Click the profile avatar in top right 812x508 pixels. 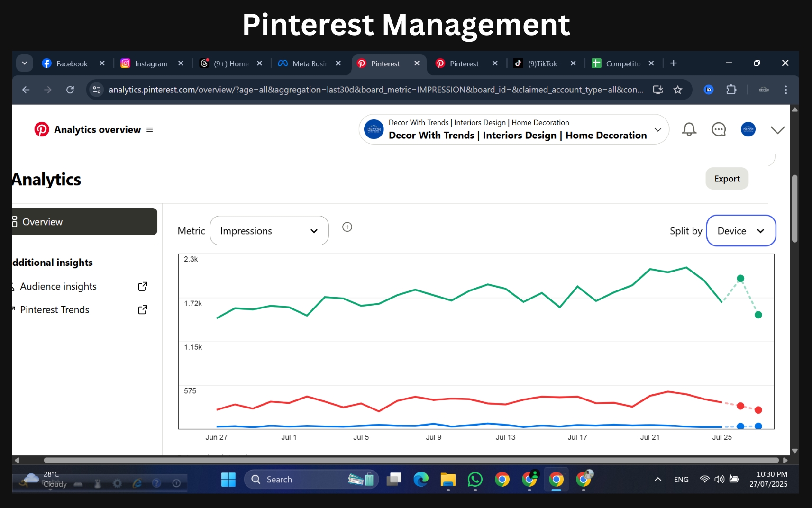click(748, 129)
